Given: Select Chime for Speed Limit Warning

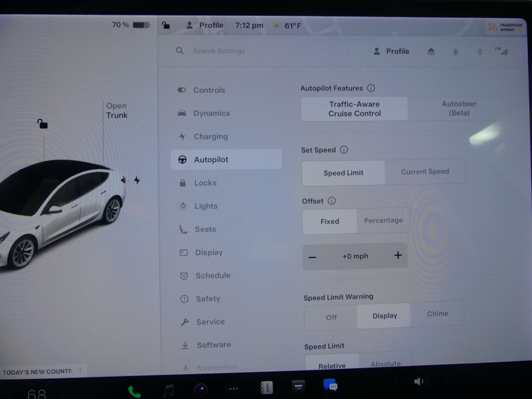Looking at the screenshot, I should (437, 314).
